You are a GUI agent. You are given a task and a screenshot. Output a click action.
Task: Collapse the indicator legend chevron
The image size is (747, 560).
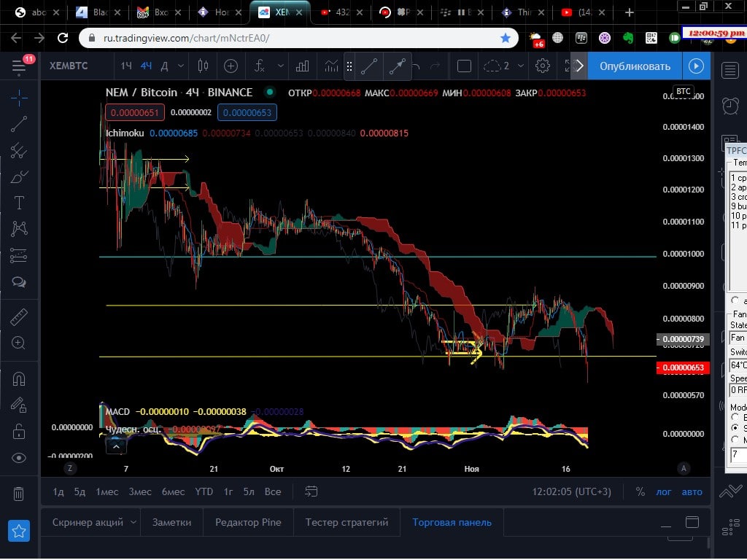pyautogui.click(x=116, y=447)
